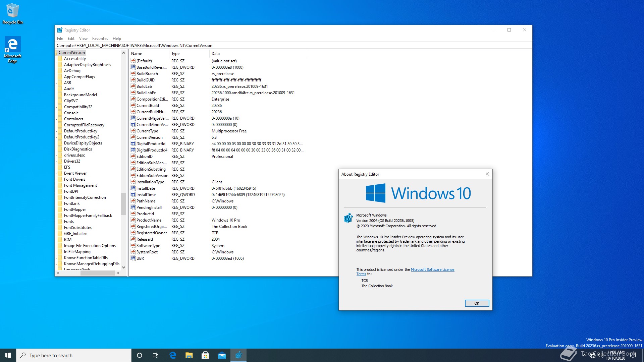This screenshot has height=362, width=644.
Task: Select the CurrentVersion key in tree
Action: pos(72,53)
